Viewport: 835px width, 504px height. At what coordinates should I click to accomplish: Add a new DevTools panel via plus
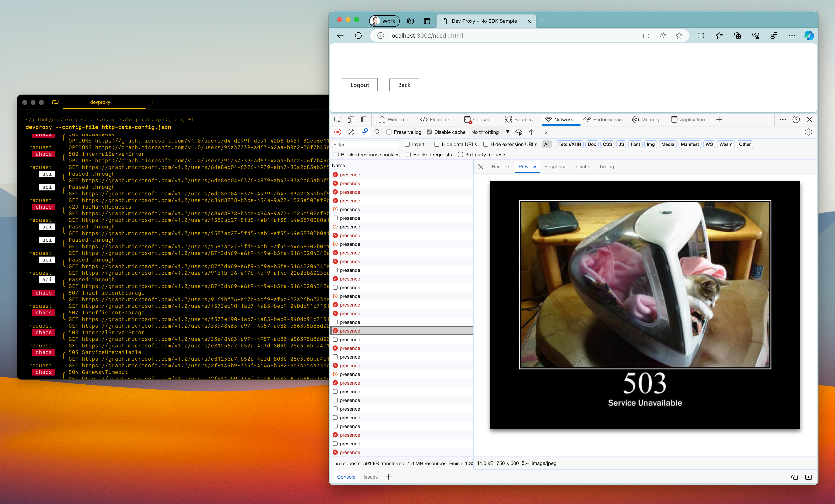[719, 119]
